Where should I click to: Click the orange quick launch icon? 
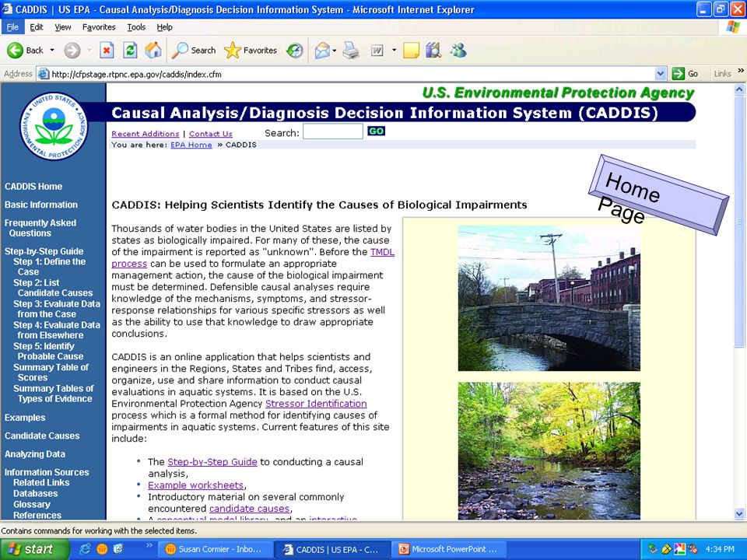tap(101, 549)
